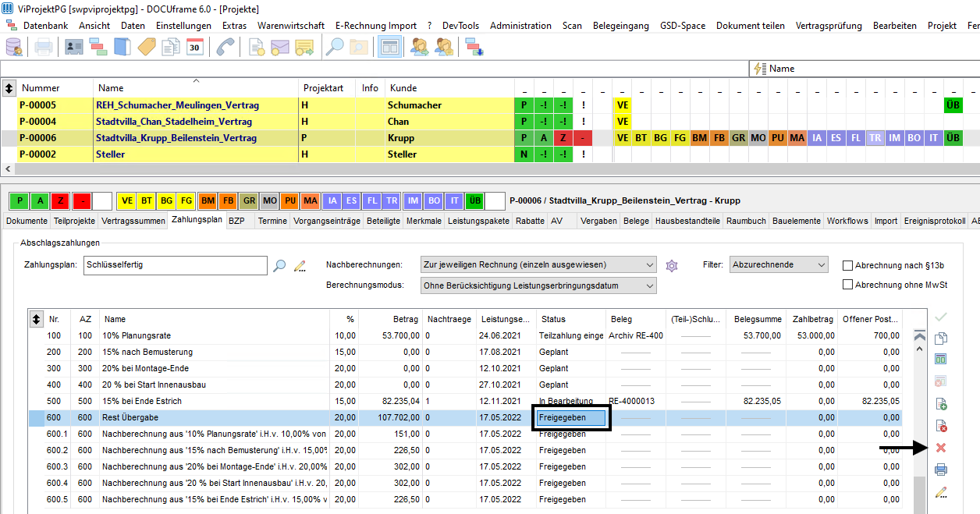Click pencil icon beside Zahlungsplan field
Screen dimensions: 980x514
click(300, 265)
